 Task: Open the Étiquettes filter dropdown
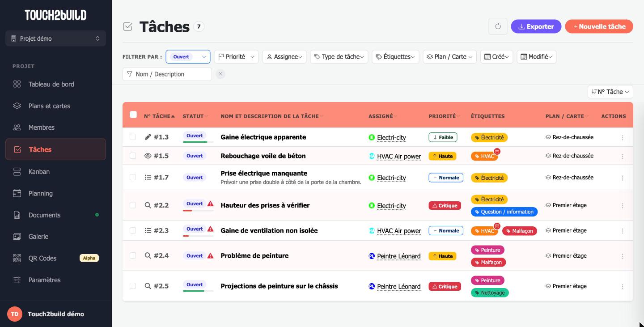click(x=395, y=56)
